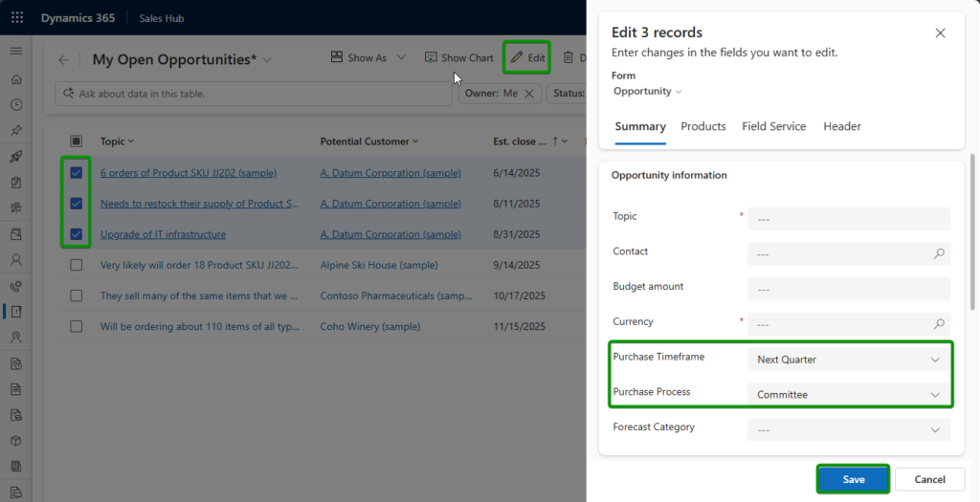Open Recent items clock icon
Image resolution: width=980 pixels, height=502 pixels.
16,105
